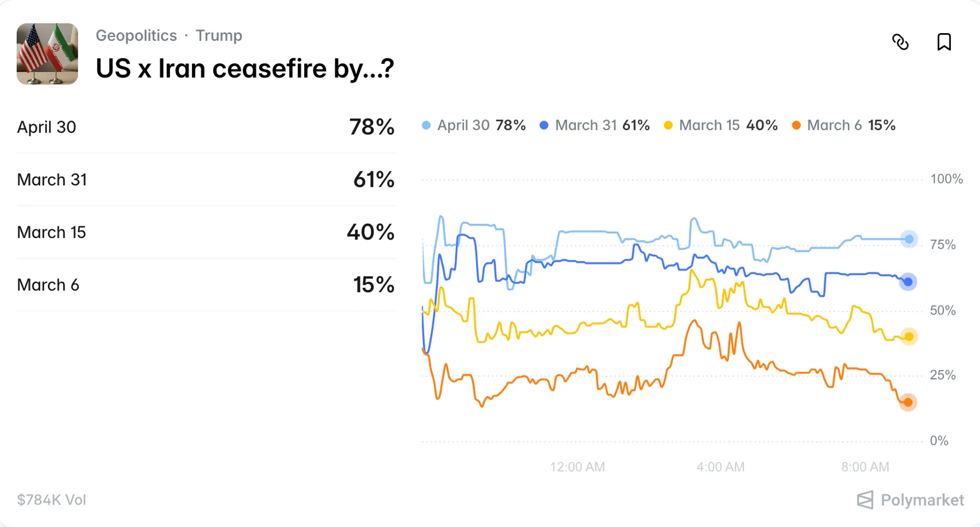Click the orange March 6 legend dot

point(796,125)
